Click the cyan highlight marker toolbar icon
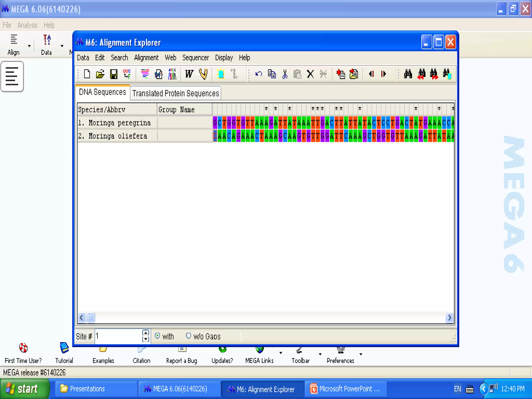The image size is (532, 399). click(x=221, y=74)
